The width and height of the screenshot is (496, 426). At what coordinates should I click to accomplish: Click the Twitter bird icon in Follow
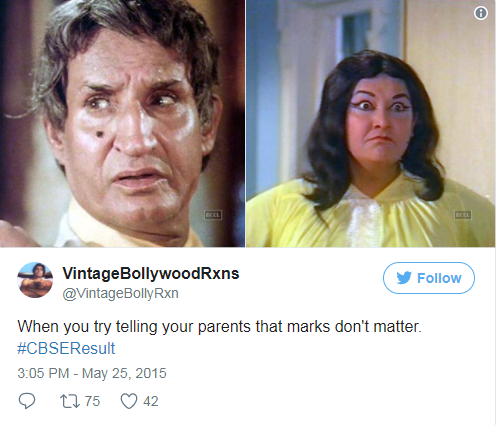[404, 278]
